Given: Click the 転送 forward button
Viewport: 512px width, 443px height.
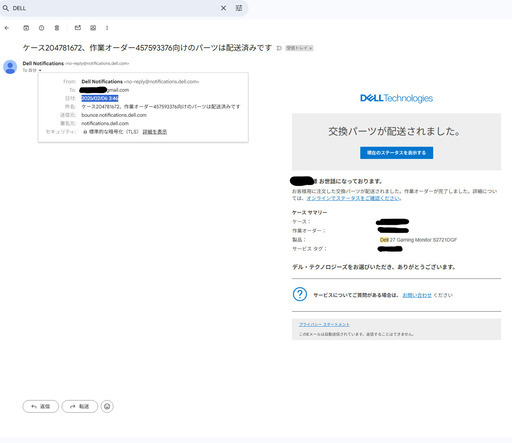Looking at the screenshot, I should (x=80, y=406).
